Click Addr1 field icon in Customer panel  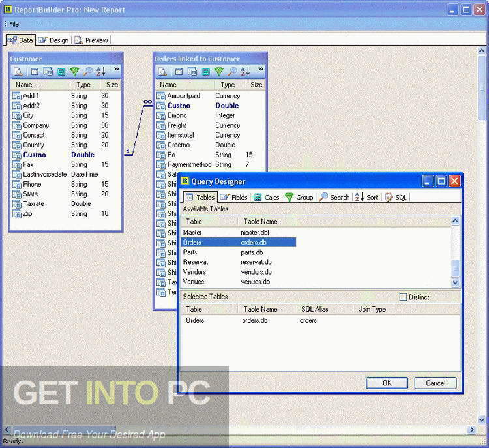click(16, 96)
